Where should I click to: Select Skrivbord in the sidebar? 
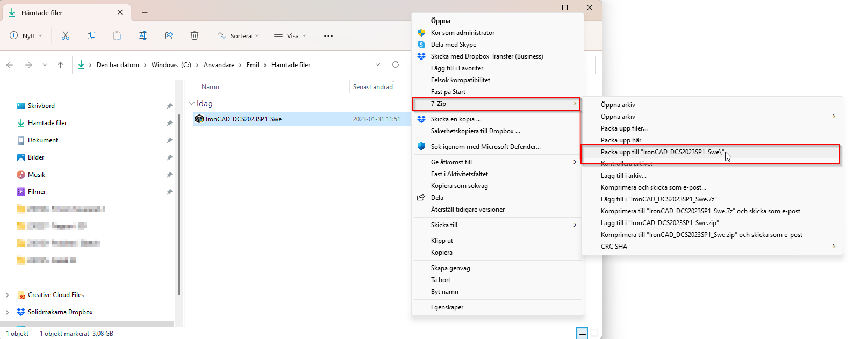point(41,106)
